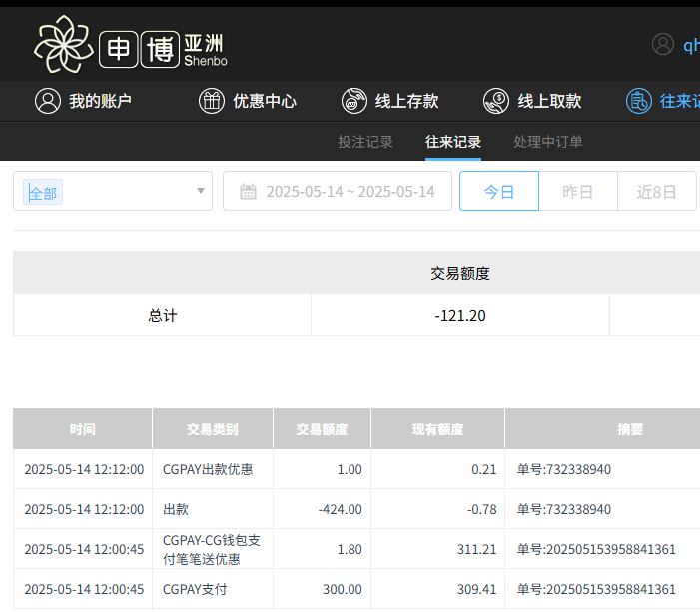Screen dimensions: 700x612
Task: Click the online withdrawal hand icon
Action: coord(496,101)
